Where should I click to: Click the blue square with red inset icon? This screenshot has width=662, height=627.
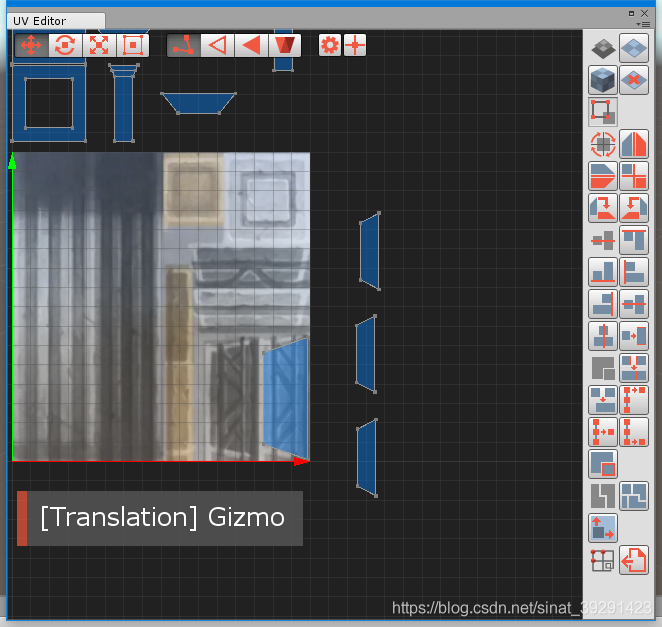(x=602, y=464)
